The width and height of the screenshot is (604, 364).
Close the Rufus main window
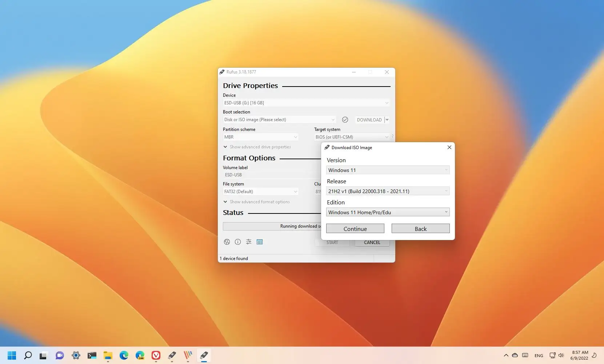point(387,72)
